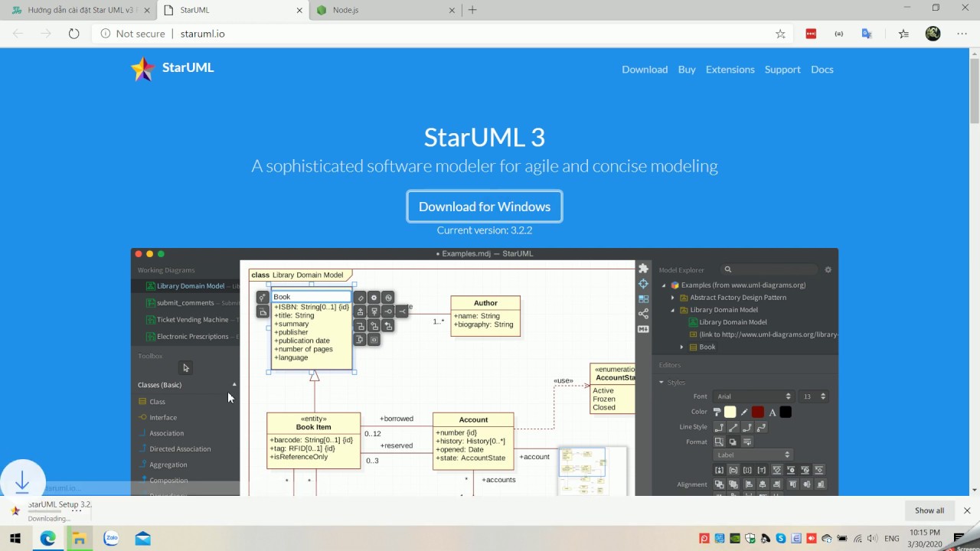Open Mail app from taskbar

[142, 539]
